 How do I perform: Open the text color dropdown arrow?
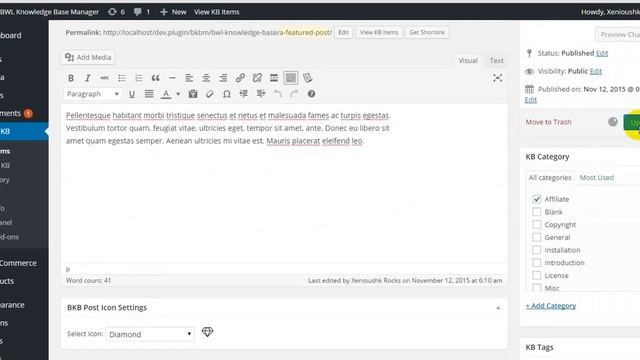point(178,94)
